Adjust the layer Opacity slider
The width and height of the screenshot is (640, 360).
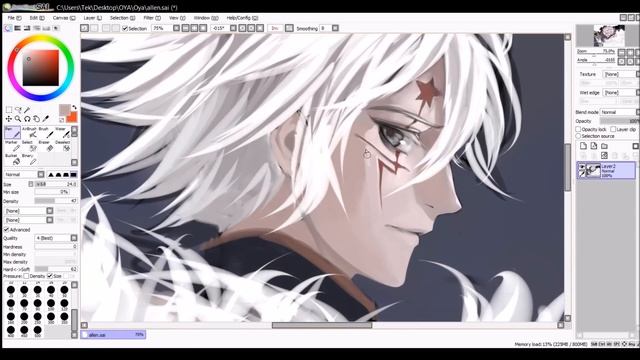click(x=619, y=121)
